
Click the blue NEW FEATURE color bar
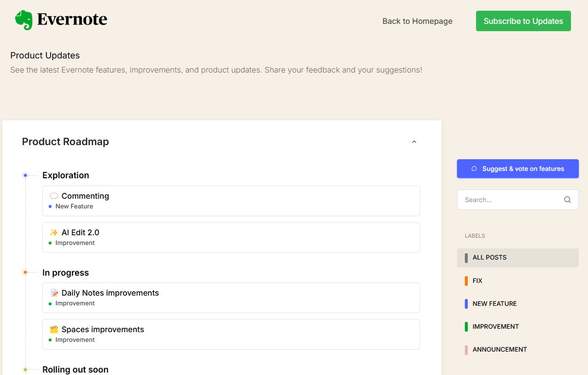coord(466,303)
